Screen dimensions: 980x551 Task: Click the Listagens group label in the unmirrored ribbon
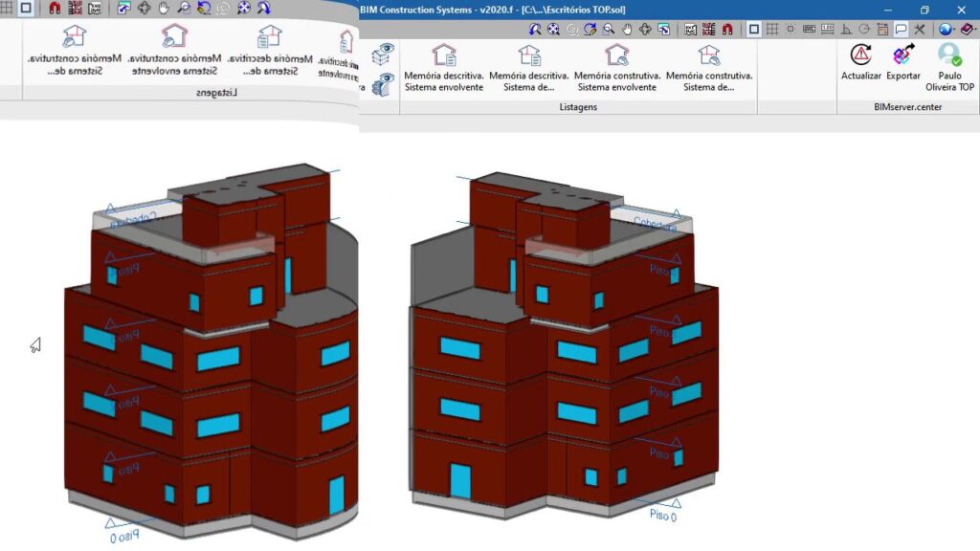click(578, 107)
